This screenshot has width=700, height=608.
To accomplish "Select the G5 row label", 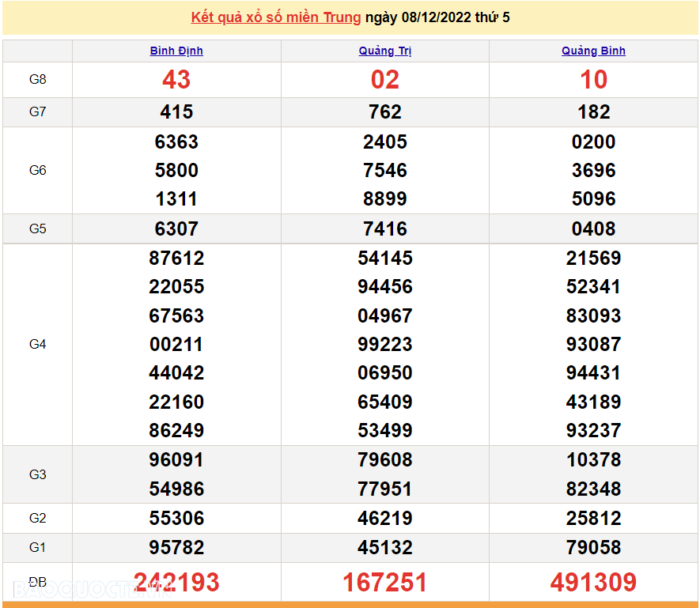I will pos(37,228).
